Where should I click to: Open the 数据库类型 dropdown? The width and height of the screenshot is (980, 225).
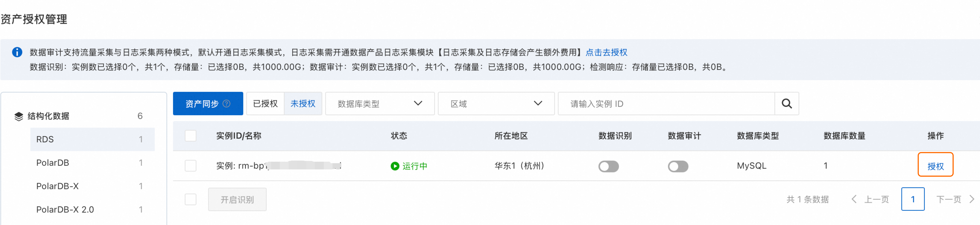pyautogui.click(x=380, y=104)
